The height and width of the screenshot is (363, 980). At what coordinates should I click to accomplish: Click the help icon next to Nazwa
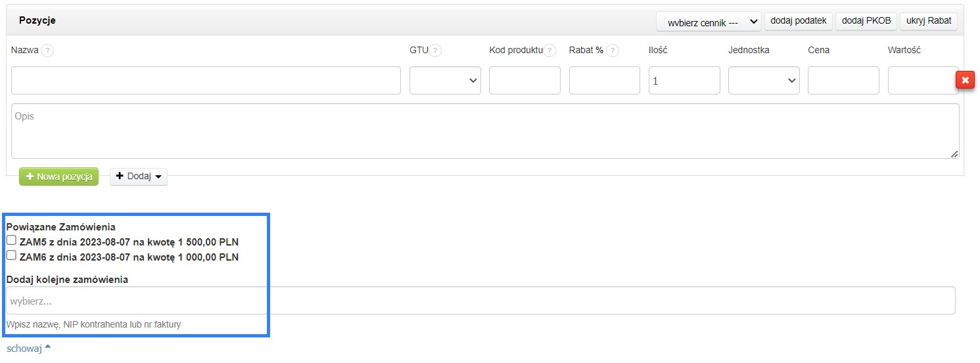tap(47, 51)
